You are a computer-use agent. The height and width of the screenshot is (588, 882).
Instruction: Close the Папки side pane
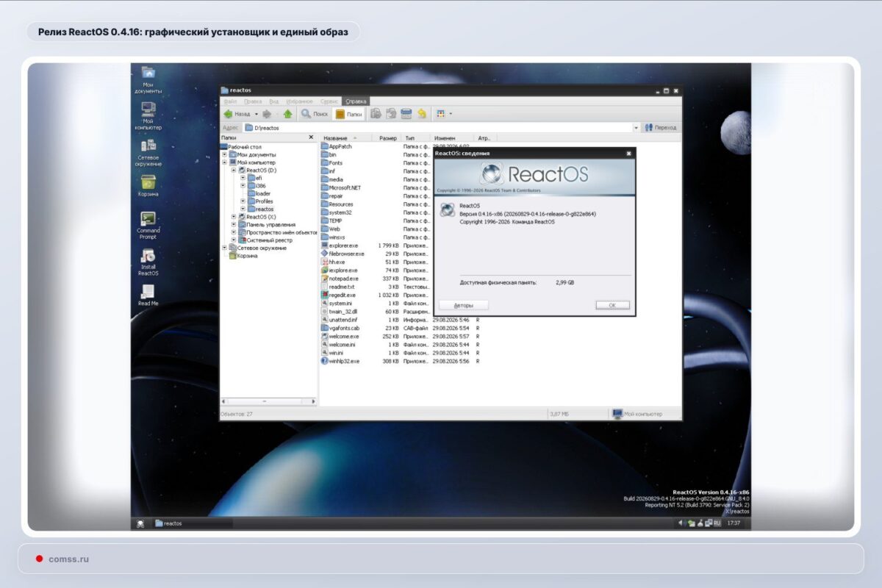click(x=311, y=137)
